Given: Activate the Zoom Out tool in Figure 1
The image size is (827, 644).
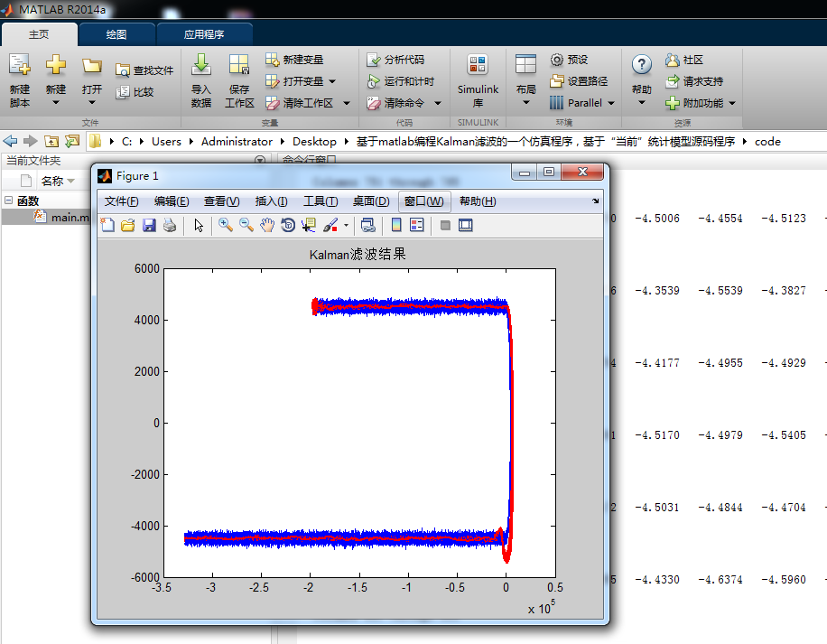Looking at the screenshot, I should coord(246,225).
